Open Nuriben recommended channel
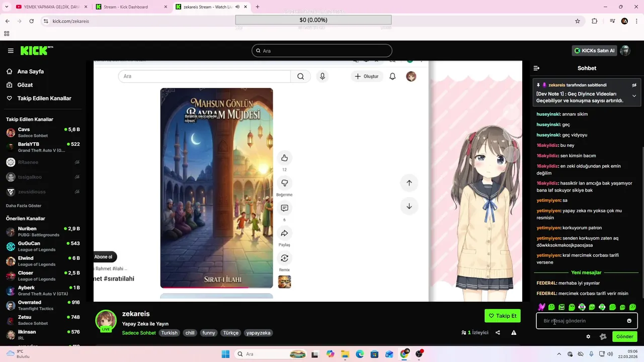 [43, 232]
